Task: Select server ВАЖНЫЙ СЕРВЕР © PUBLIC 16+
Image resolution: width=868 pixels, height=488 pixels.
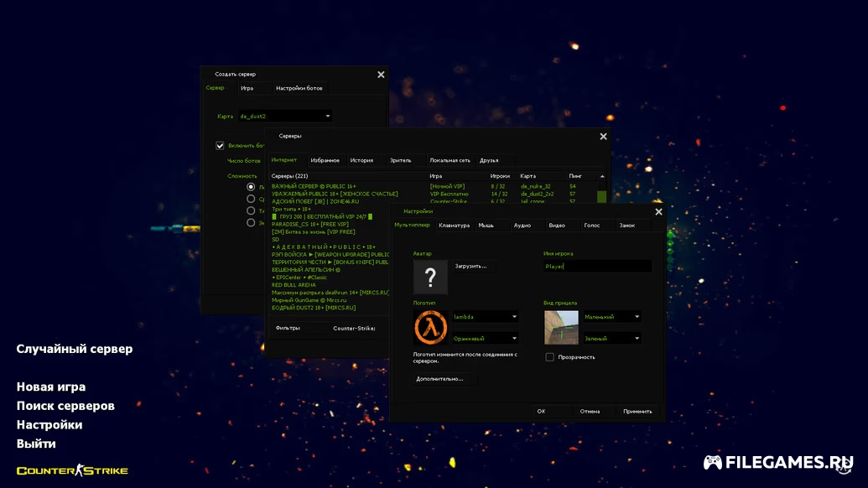Action: [314, 186]
